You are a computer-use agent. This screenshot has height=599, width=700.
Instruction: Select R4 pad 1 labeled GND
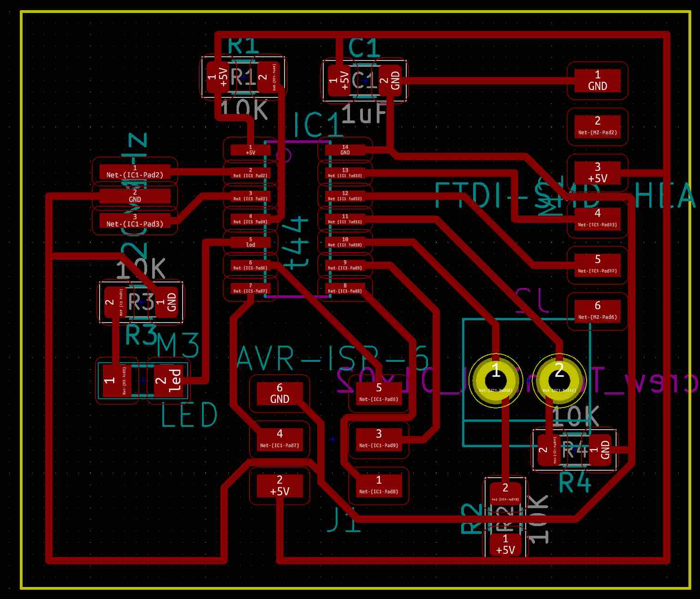(x=600, y=450)
